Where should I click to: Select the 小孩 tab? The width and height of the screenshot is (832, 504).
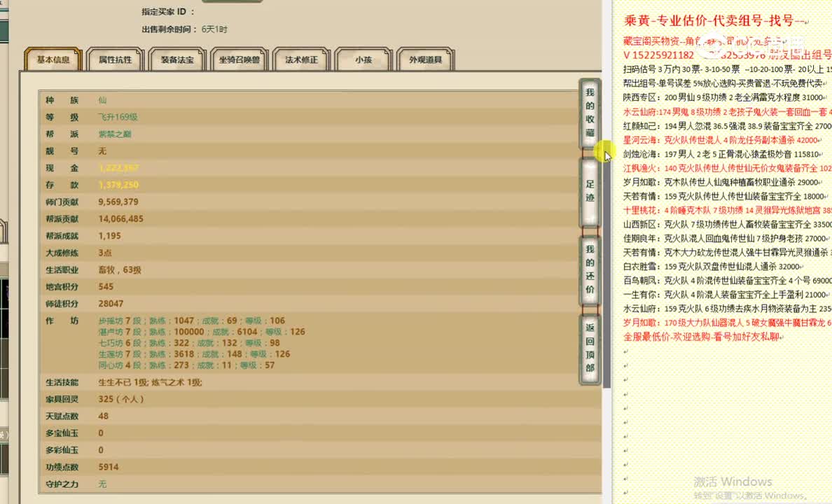[x=363, y=59]
